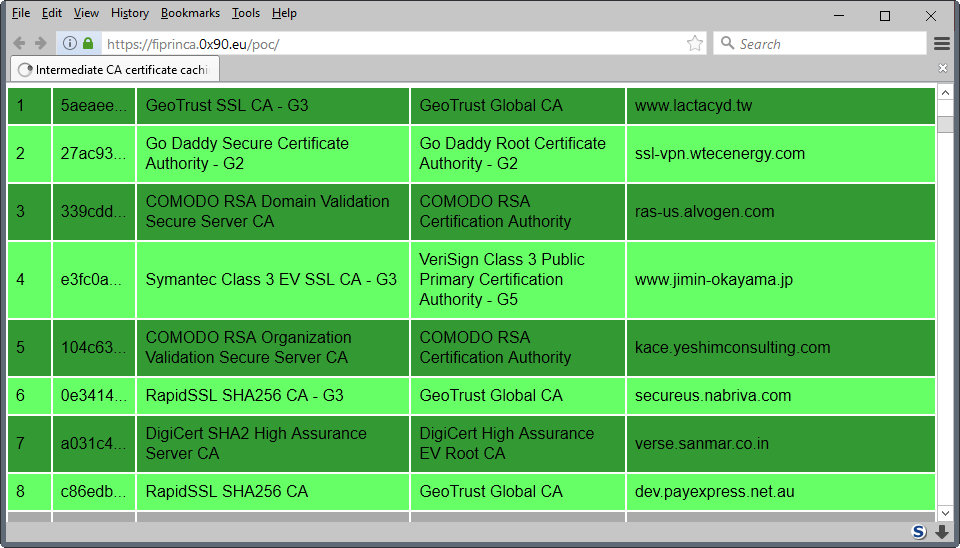Screen dimensions: 960x548
Task: Click the secureus.nabriva.com cell
Action: pos(781,396)
